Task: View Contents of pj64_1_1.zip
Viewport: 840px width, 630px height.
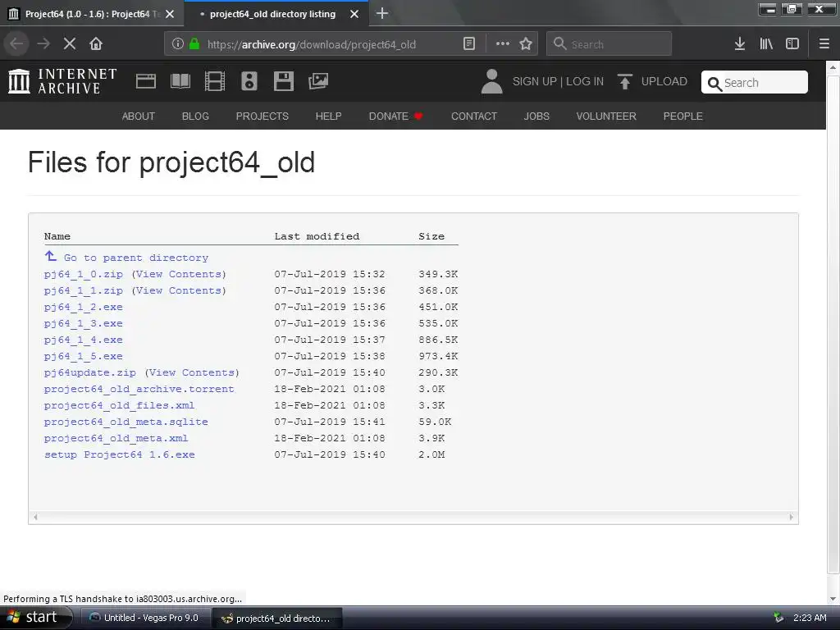Action: (x=179, y=291)
